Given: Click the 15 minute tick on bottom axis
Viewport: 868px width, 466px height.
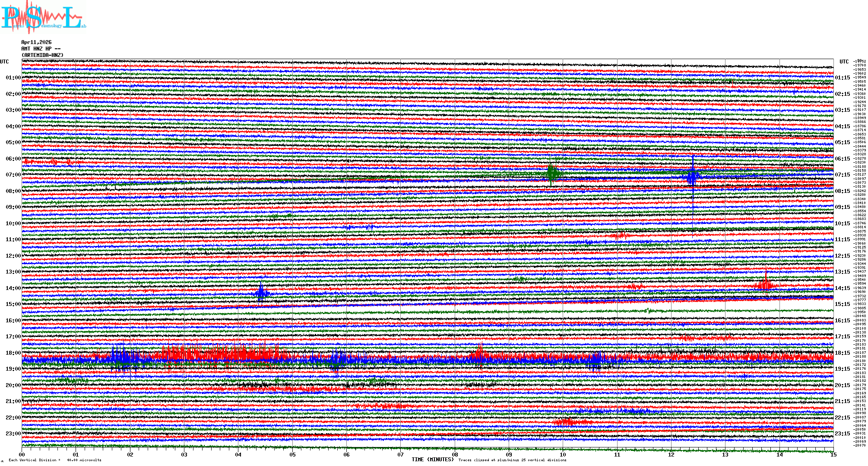Looking at the screenshot, I should [833, 454].
